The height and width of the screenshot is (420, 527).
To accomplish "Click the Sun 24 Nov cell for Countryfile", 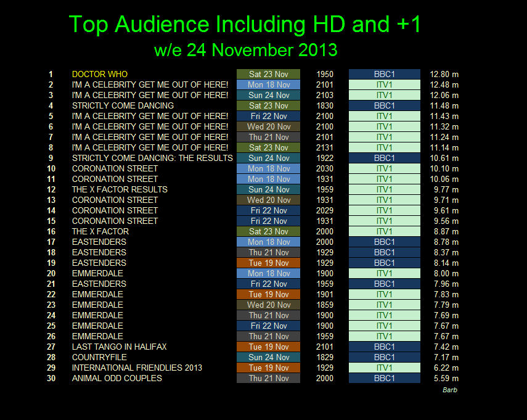I will (x=268, y=357).
